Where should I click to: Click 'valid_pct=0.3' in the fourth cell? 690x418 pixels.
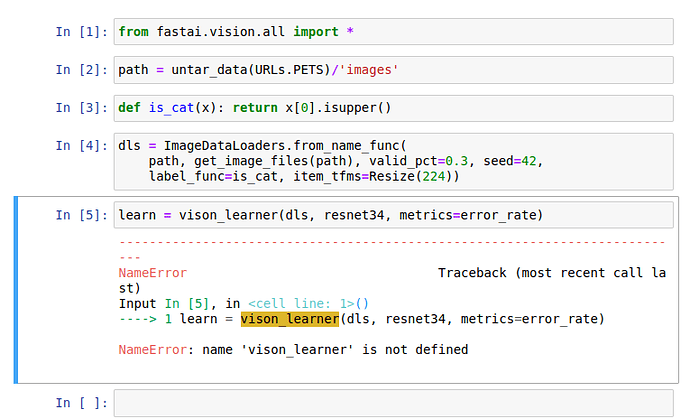pyautogui.click(x=418, y=161)
